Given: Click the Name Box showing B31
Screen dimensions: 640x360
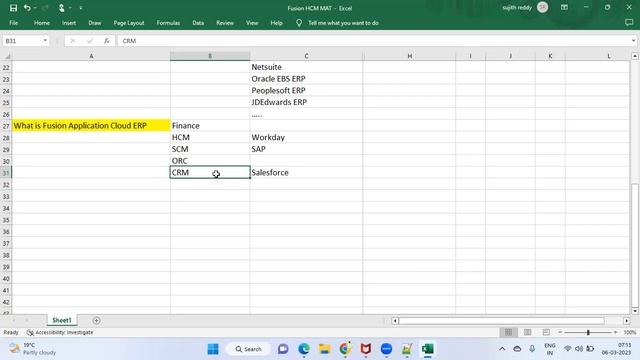Looking at the screenshot, I should pyautogui.click(x=22, y=41).
